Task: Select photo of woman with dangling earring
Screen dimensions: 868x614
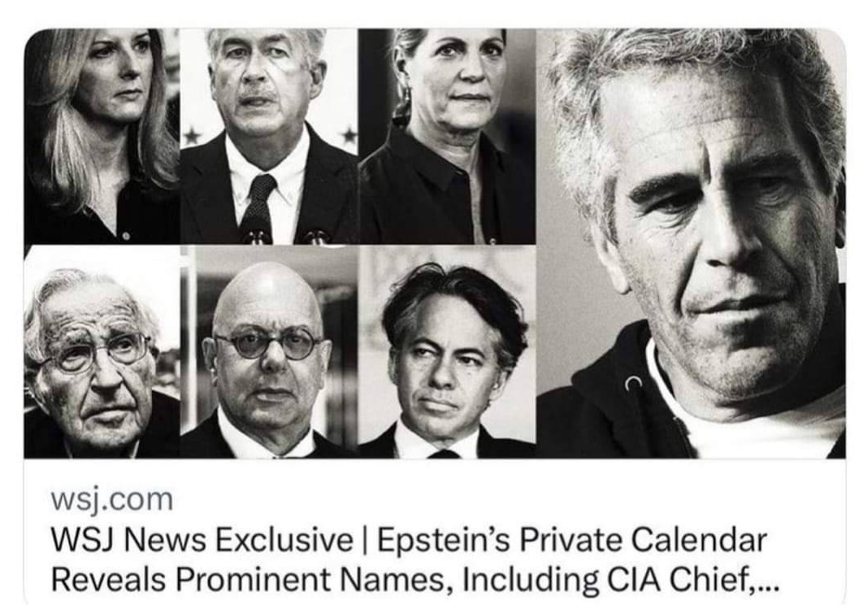Action: click(x=447, y=137)
